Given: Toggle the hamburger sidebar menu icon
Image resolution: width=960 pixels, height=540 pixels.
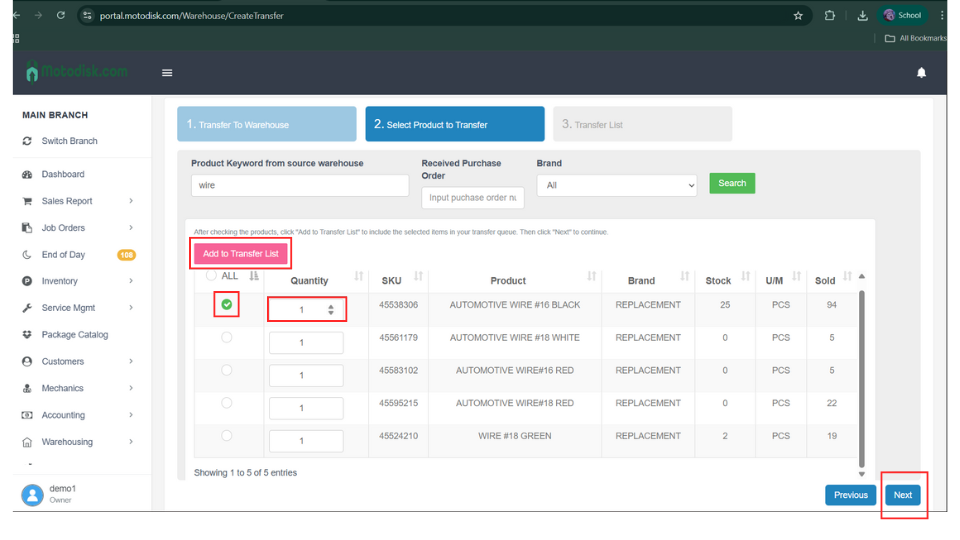Looking at the screenshot, I should (x=167, y=73).
